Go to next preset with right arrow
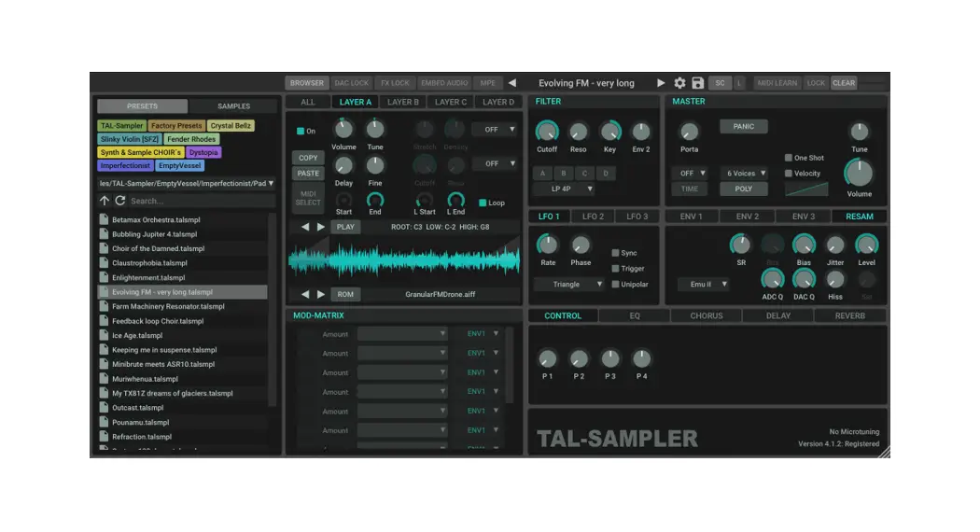980x532 pixels. click(x=661, y=83)
